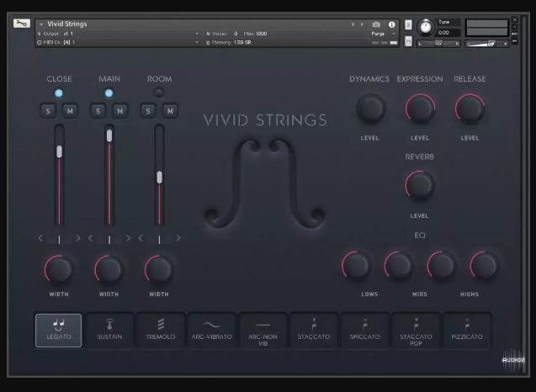
Task: Click left pan arrow under Main fader
Action: 90,238
